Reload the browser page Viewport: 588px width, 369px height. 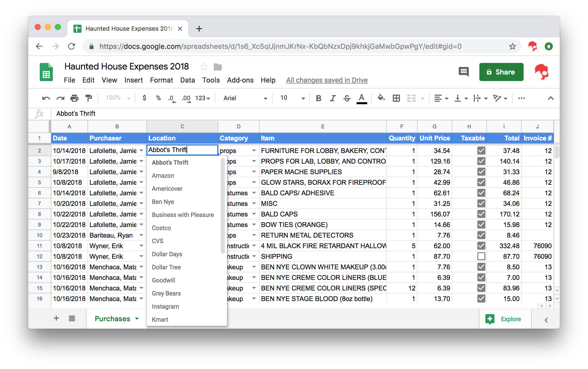point(72,46)
